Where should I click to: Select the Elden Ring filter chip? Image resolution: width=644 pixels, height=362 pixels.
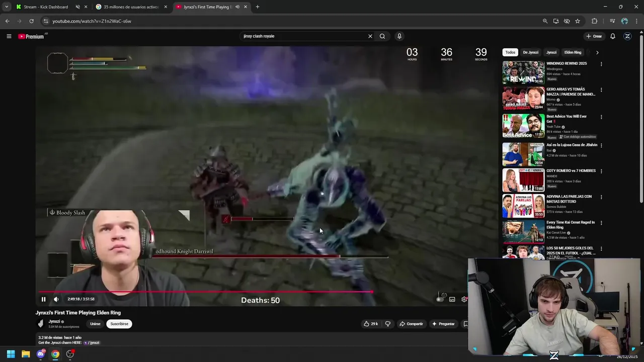click(573, 52)
